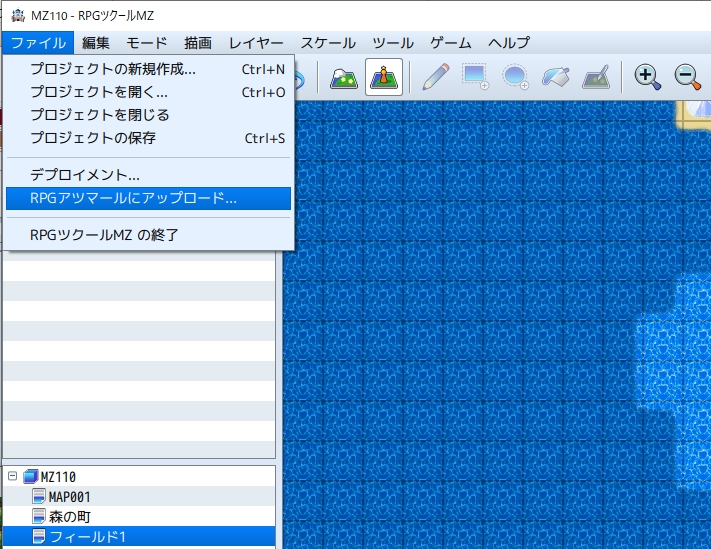Open the ゲーム menu
The height and width of the screenshot is (549, 711).
(x=451, y=43)
